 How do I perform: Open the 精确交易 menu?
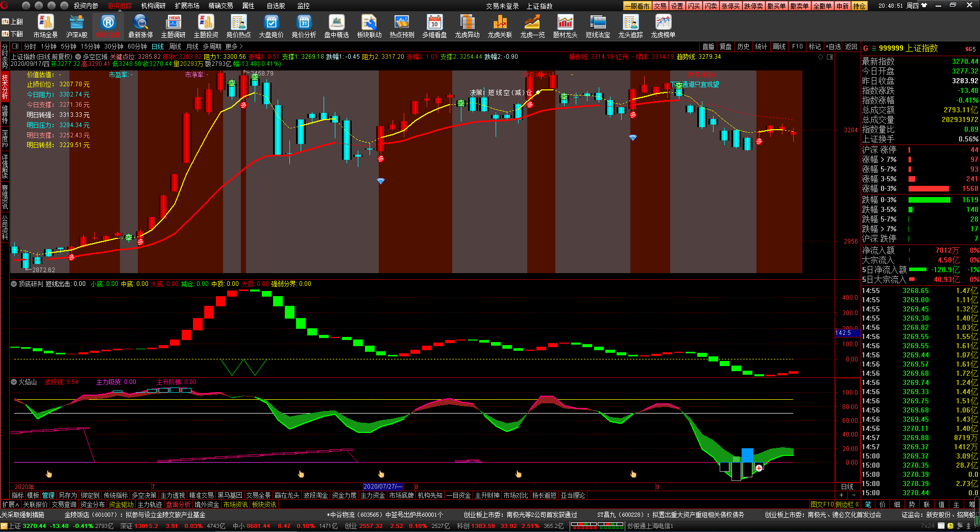coord(220,6)
